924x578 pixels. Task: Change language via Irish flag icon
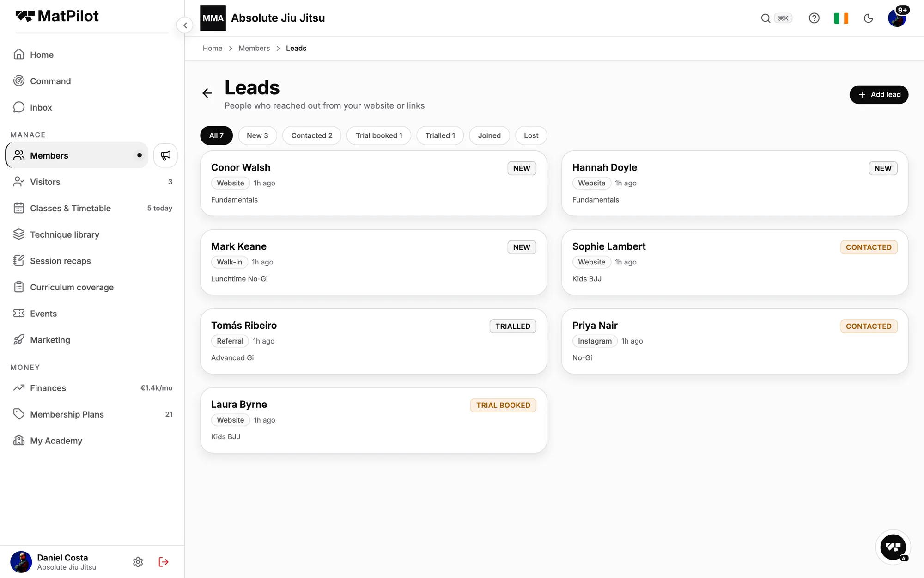[x=841, y=18]
